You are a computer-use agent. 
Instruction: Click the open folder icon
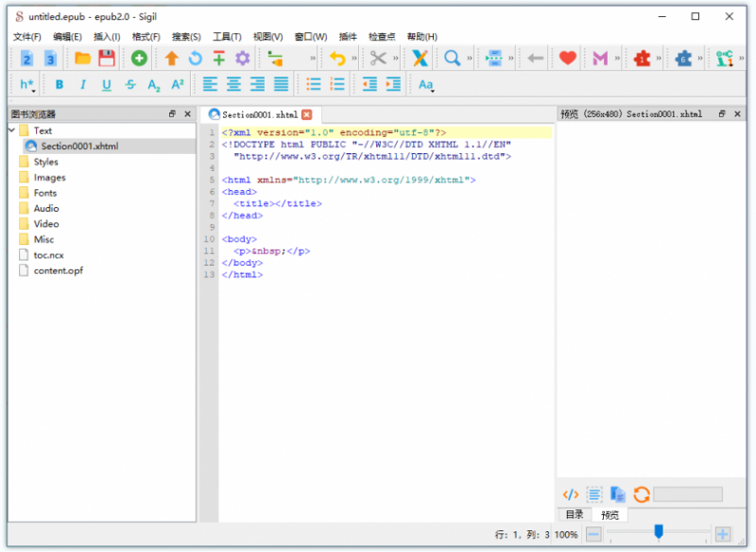(82, 59)
